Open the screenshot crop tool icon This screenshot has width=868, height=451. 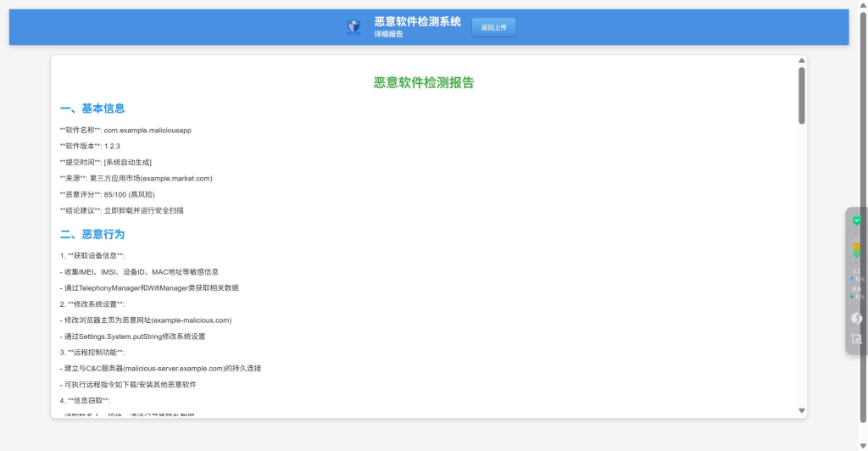coord(856,338)
